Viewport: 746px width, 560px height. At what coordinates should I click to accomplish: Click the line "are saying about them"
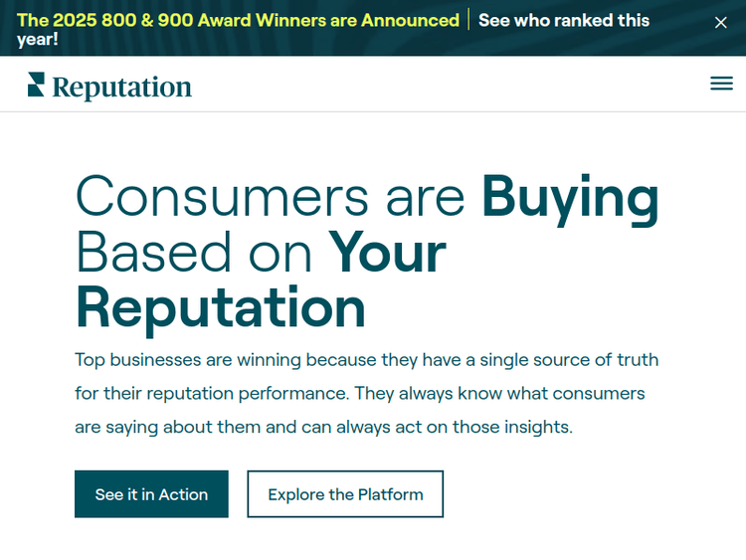(323, 427)
